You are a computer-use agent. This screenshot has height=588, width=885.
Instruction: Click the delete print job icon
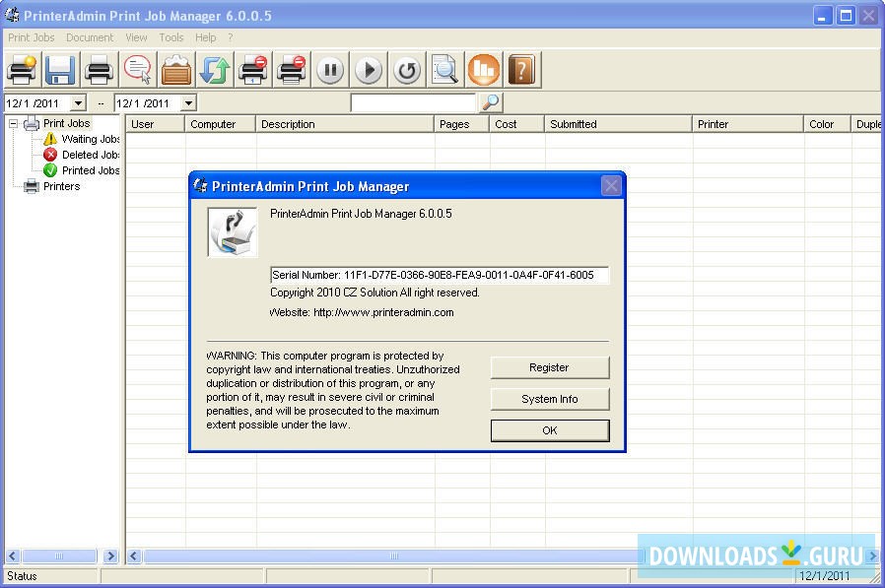pos(253,70)
